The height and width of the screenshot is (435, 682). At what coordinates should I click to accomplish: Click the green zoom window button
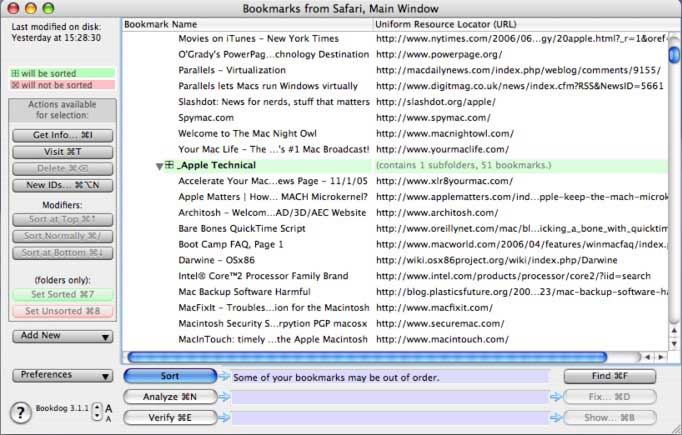(x=48, y=8)
